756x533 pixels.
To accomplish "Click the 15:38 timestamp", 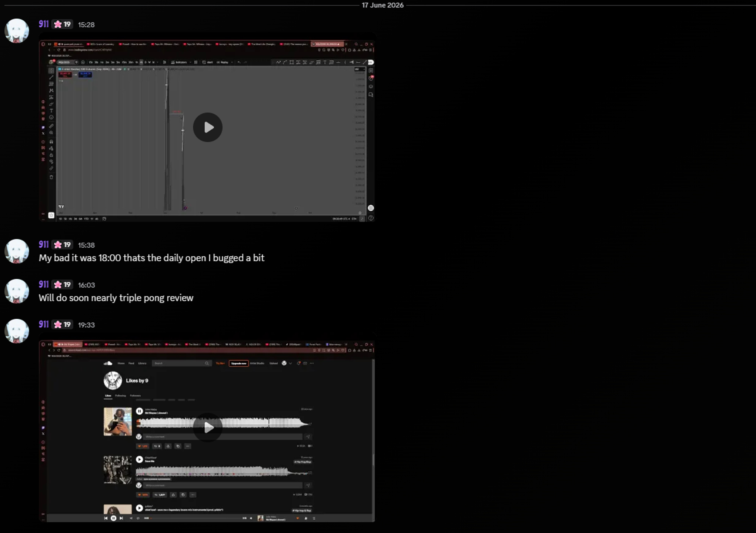I will point(86,245).
